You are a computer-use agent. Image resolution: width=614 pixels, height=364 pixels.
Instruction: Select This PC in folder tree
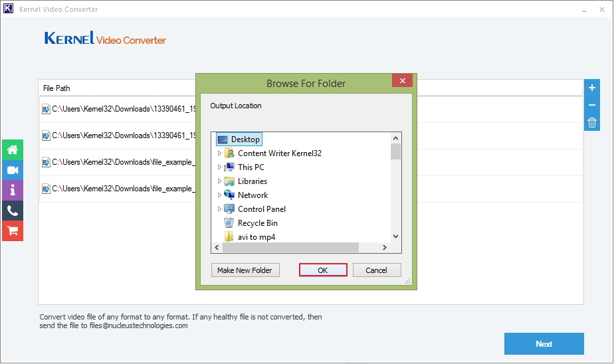click(251, 167)
